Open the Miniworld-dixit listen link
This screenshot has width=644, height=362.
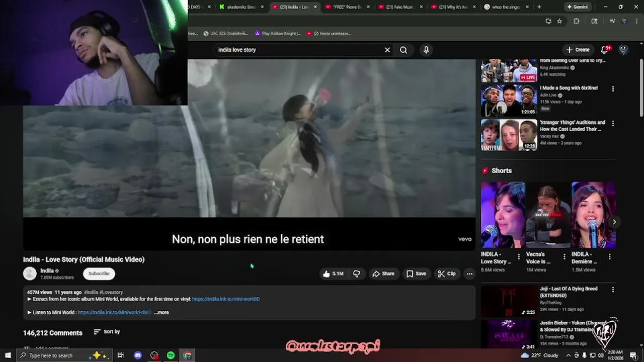tap(114, 312)
